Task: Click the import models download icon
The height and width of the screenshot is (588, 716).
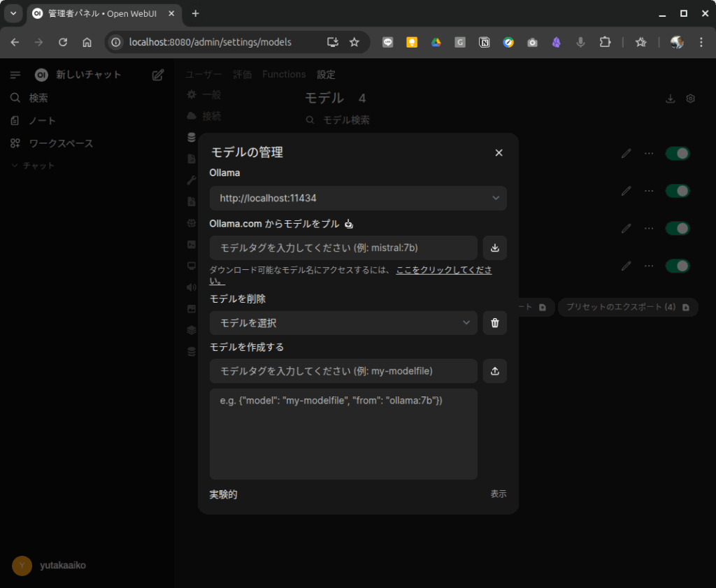Action: point(670,99)
